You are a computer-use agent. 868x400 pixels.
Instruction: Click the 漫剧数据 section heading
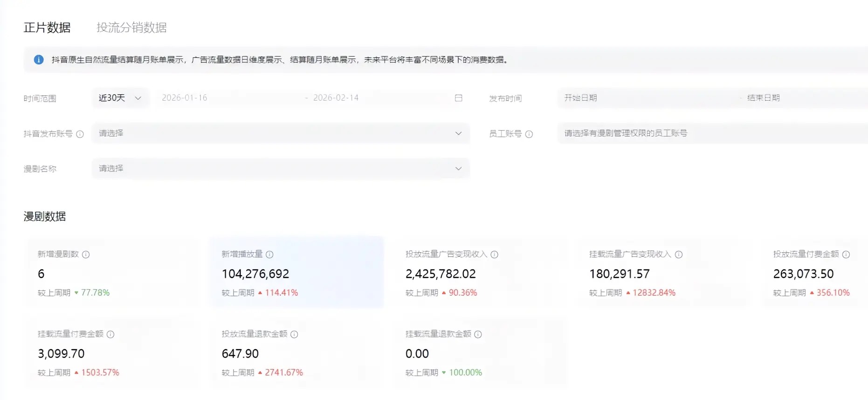[45, 216]
